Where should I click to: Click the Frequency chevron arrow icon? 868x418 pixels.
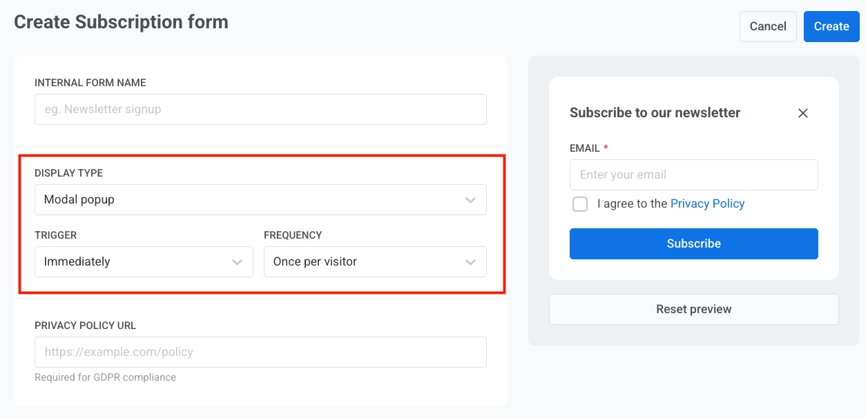coord(470,261)
